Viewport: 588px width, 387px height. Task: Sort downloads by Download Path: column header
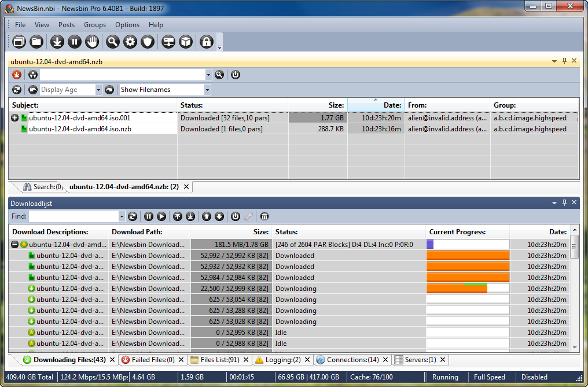click(x=149, y=232)
